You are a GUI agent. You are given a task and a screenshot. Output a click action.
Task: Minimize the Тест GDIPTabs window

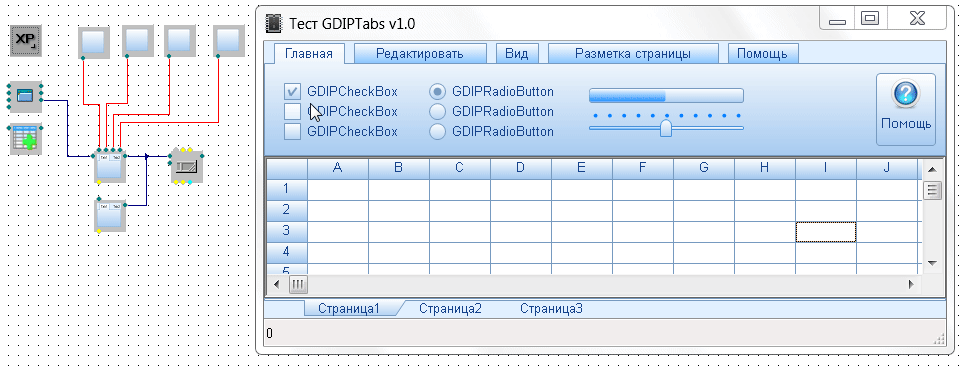(x=836, y=19)
